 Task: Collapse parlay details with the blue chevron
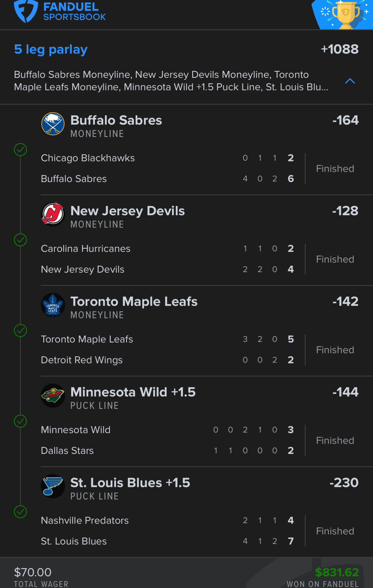pyautogui.click(x=350, y=81)
